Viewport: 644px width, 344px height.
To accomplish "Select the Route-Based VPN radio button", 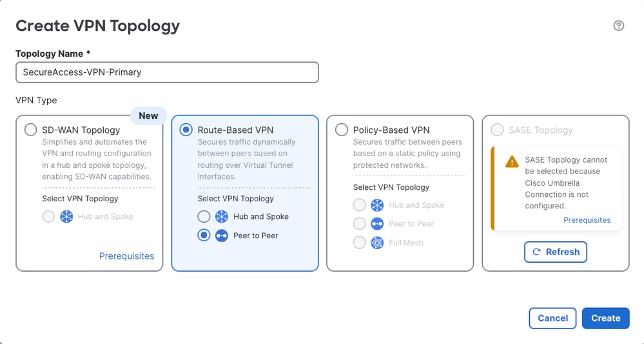I will coord(186,130).
